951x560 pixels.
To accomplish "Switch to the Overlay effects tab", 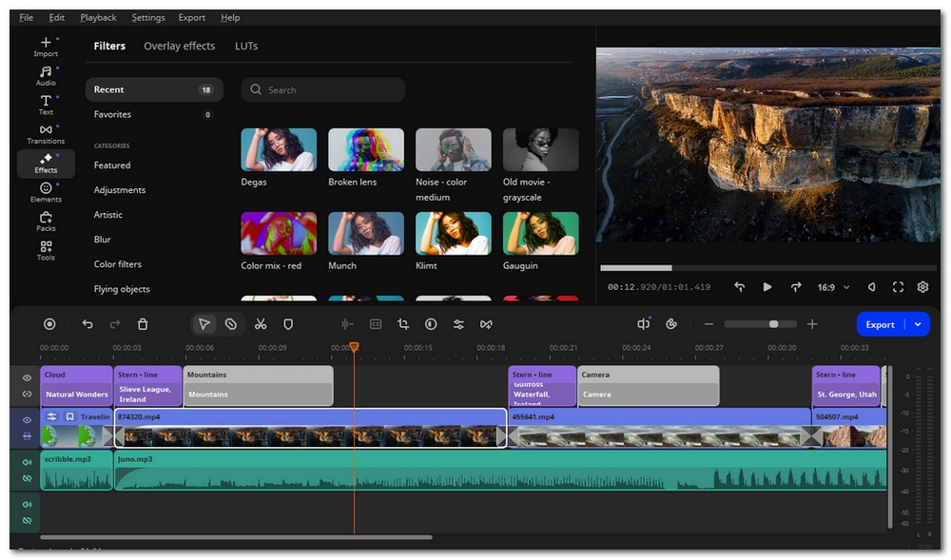I will pyautogui.click(x=179, y=46).
